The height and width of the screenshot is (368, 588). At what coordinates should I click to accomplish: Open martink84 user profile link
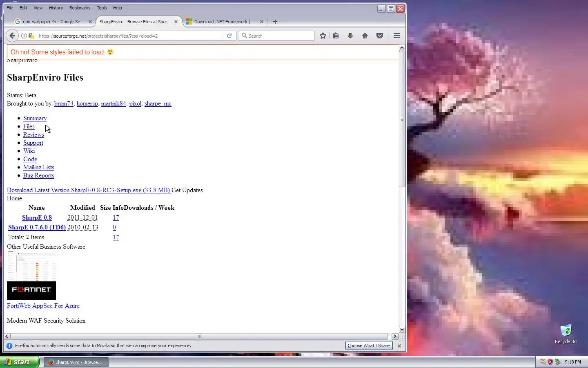tap(114, 103)
